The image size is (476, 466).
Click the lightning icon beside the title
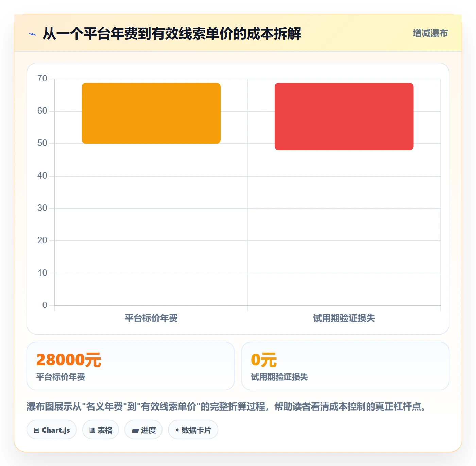coord(32,34)
